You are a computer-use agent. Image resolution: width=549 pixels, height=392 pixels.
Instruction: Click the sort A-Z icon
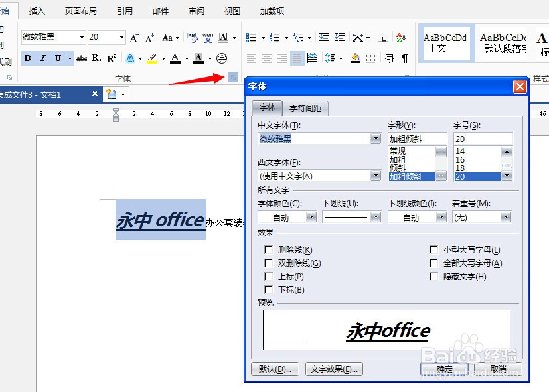[x=400, y=38]
